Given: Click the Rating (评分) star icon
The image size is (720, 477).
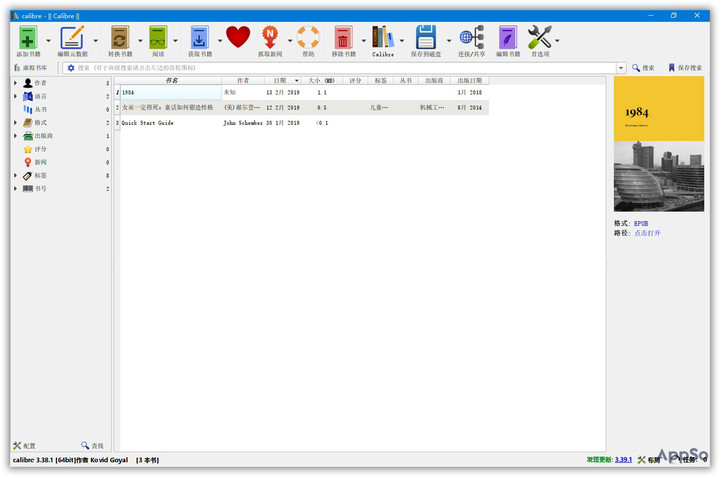Looking at the screenshot, I should pos(28,149).
